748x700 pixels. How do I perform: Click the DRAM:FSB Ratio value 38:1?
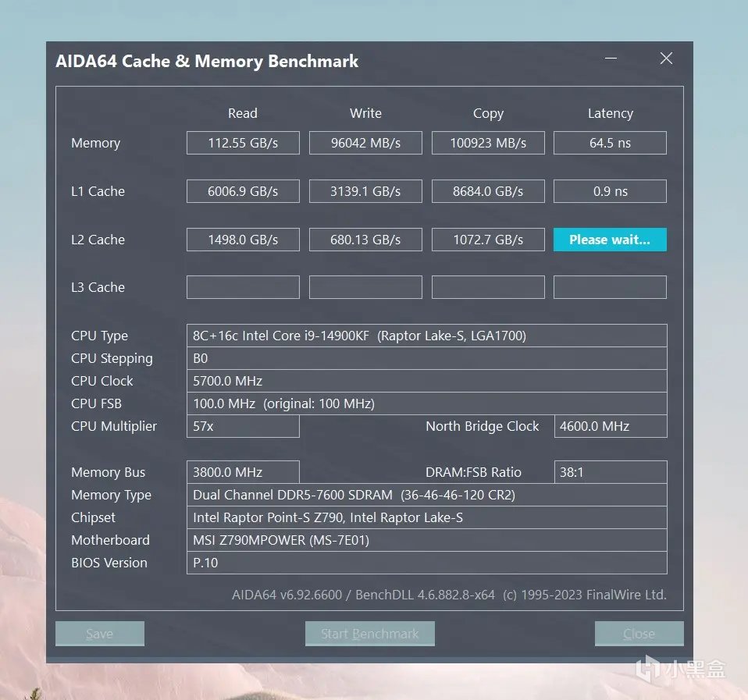click(610, 472)
